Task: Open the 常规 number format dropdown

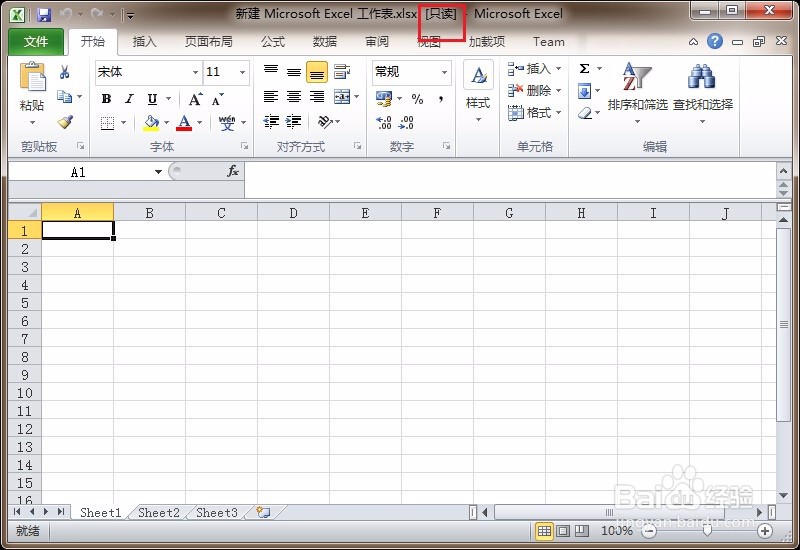Action: [444, 72]
